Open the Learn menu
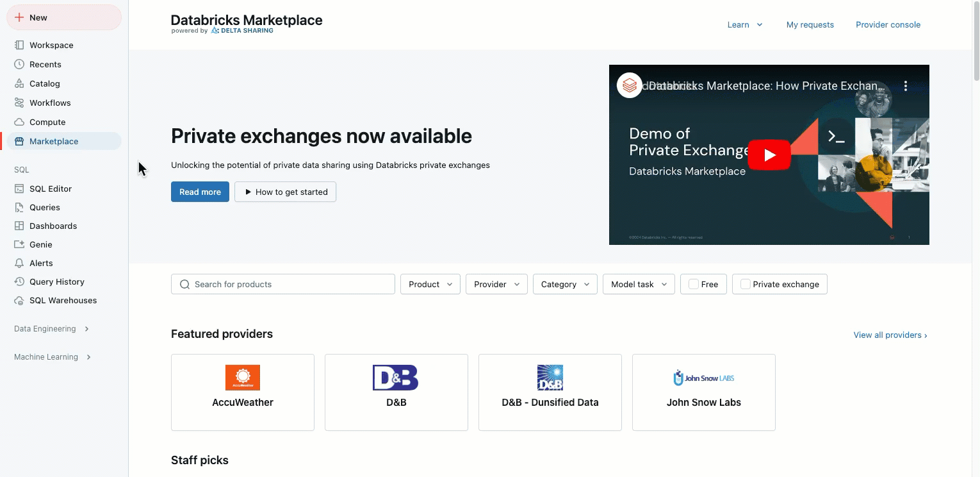The image size is (980, 477). pyautogui.click(x=744, y=24)
